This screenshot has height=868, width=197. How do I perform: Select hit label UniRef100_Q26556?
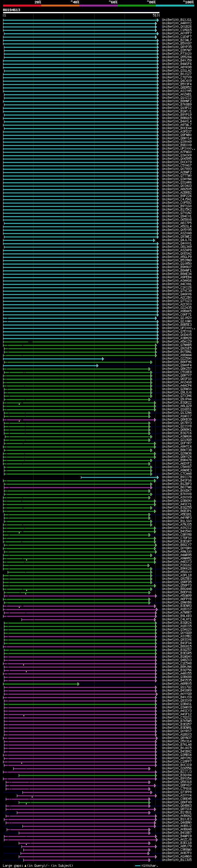(177, 769)
